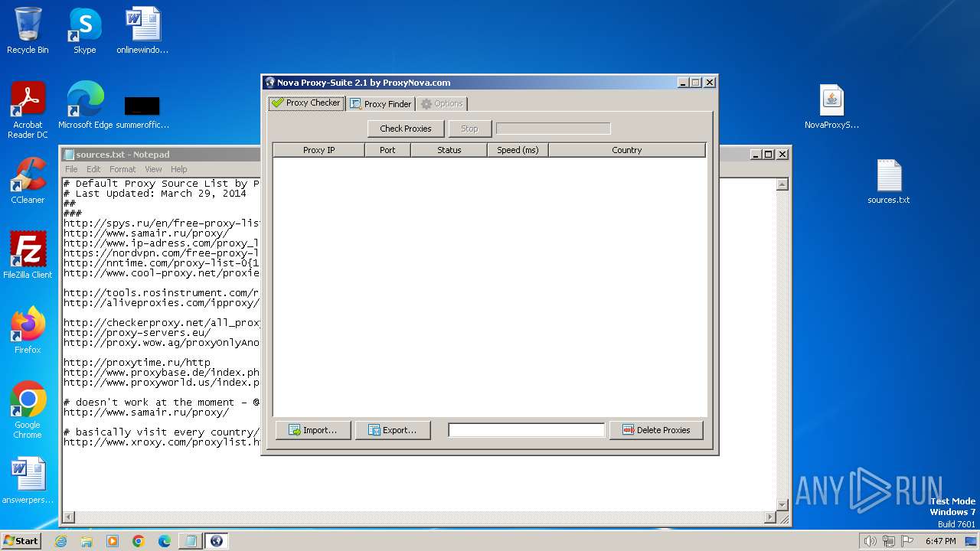The width and height of the screenshot is (980, 551).
Task: Click the Stop button in Proxy Checker
Action: point(470,129)
